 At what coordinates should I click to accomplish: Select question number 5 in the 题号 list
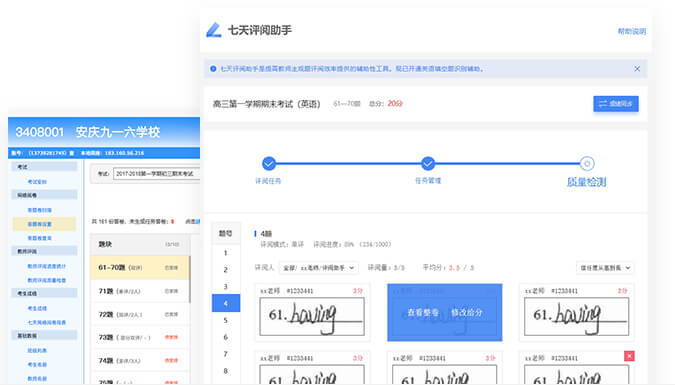[x=226, y=320]
